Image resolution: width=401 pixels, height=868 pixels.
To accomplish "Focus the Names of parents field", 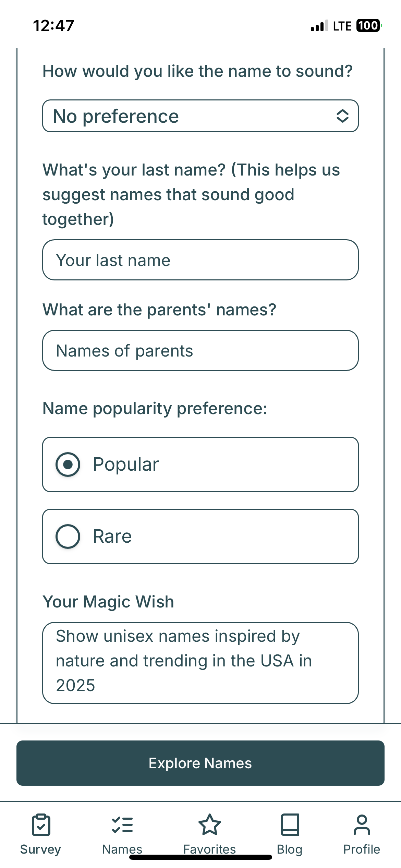I will (200, 350).
